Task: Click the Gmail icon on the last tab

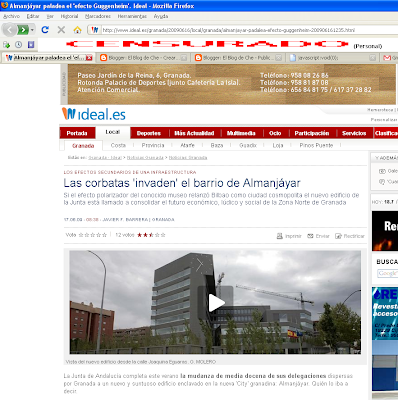Action: 387,58
